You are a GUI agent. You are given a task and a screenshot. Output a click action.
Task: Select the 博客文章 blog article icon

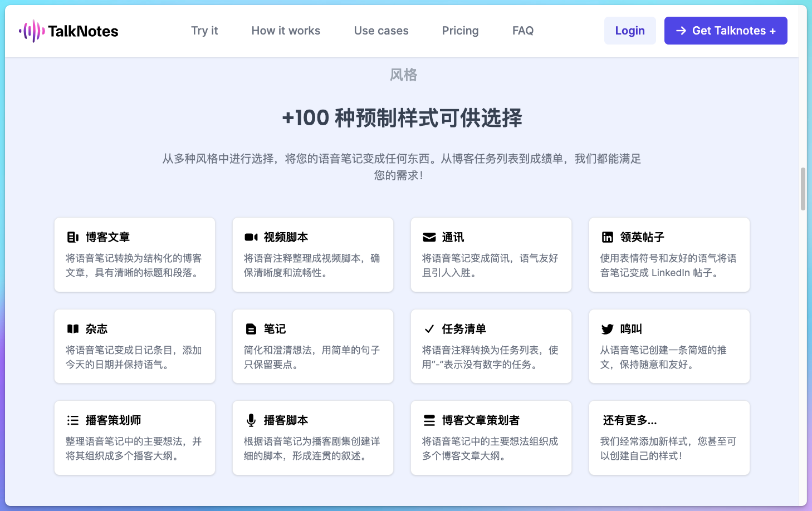tap(72, 237)
